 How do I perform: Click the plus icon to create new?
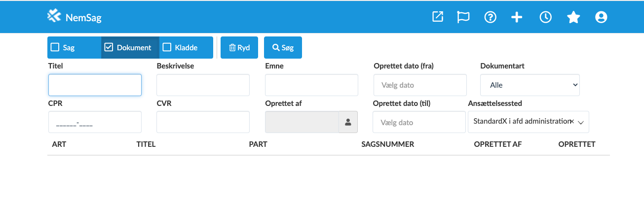click(x=517, y=17)
